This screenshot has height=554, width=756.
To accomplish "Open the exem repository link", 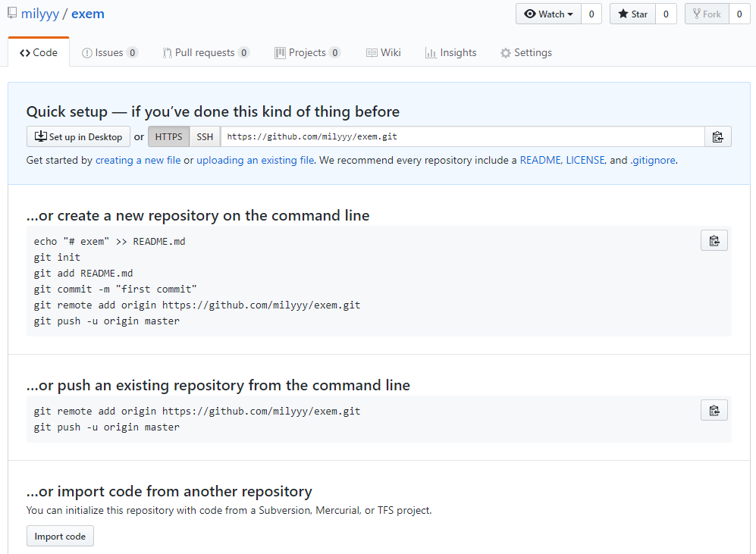I will (88, 14).
